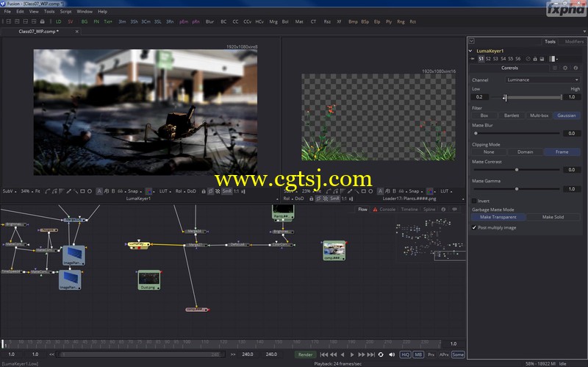Toggle audio mute speaker icon
Screen dimensions: 588x367
(x=392, y=354)
